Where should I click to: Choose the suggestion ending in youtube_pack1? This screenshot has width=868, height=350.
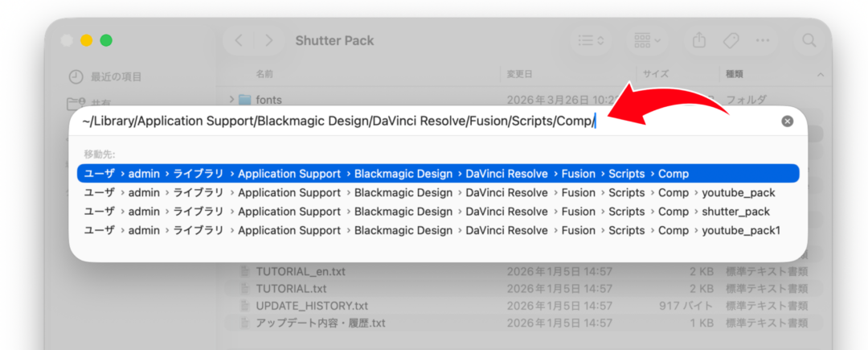(x=438, y=230)
